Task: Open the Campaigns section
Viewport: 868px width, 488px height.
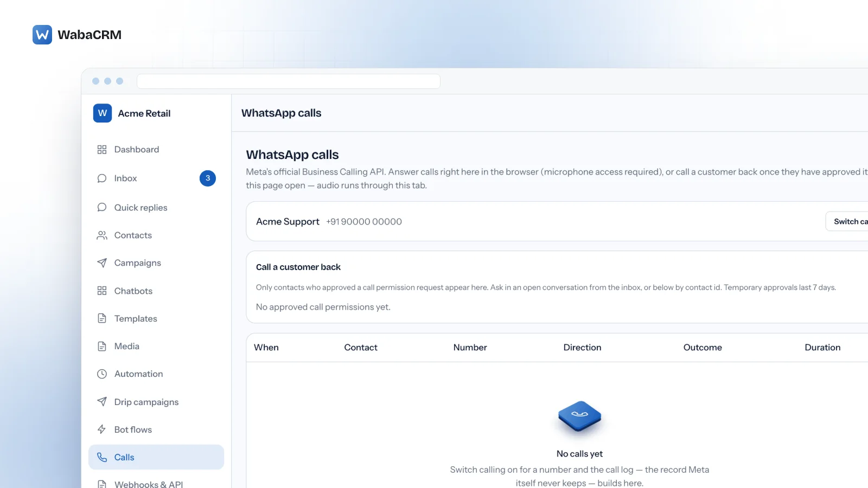Action: click(x=156, y=263)
